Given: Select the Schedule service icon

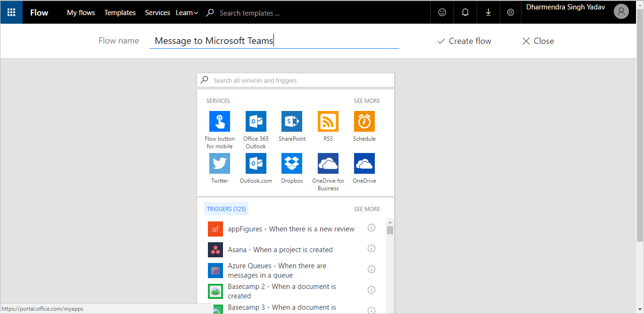Looking at the screenshot, I should [x=364, y=121].
